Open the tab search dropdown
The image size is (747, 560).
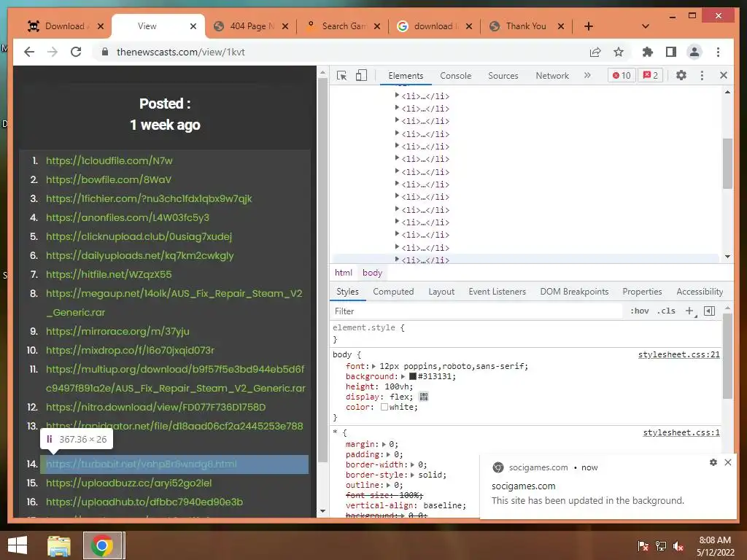pos(646,26)
